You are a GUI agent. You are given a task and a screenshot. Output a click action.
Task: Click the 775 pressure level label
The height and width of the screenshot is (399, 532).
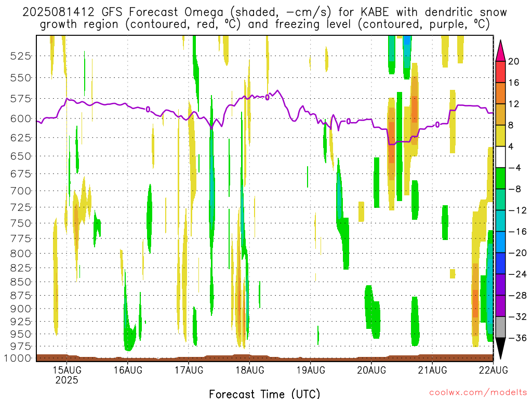coord(21,239)
